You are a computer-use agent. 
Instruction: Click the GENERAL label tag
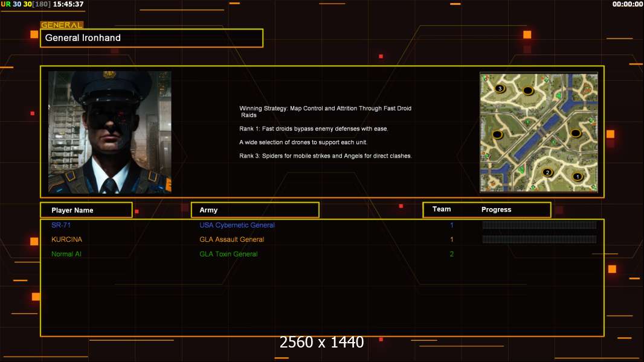pos(62,25)
